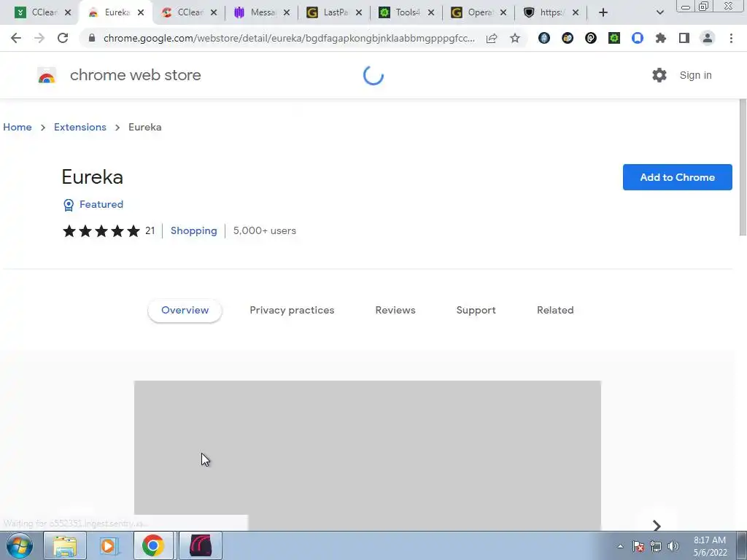Go back using the browser back arrow
Viewport: 747px width, 560px height.
pyautogui.click(x=16, y=38)
